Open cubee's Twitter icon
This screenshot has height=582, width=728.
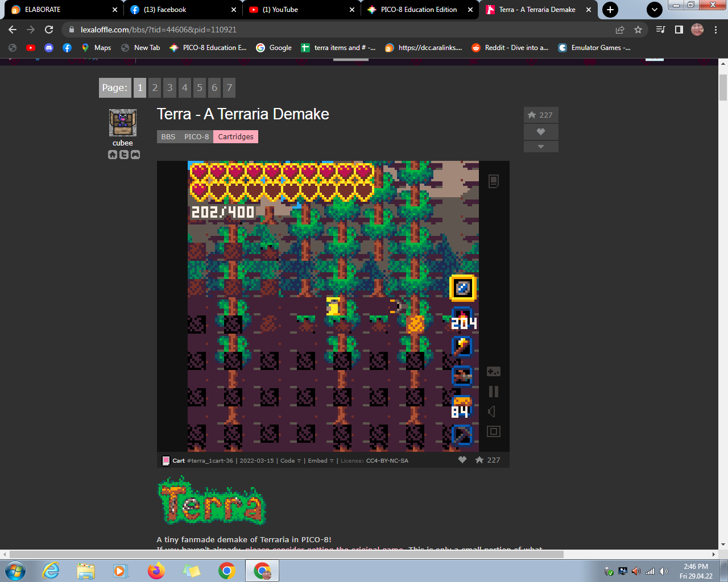(124, 155)
